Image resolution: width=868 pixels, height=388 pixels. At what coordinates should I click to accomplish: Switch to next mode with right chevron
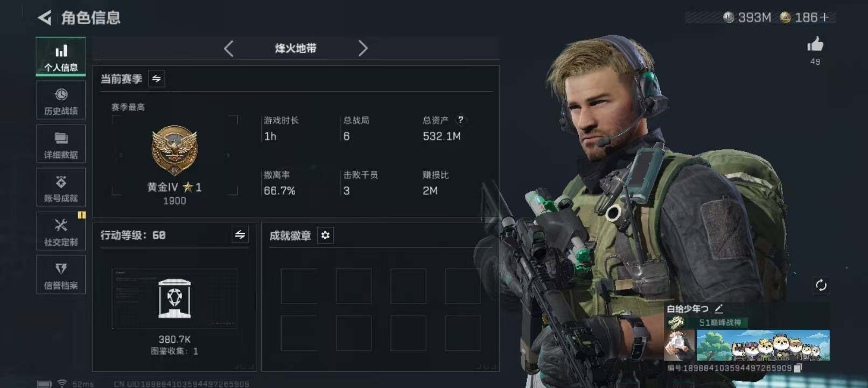[363, 48]
